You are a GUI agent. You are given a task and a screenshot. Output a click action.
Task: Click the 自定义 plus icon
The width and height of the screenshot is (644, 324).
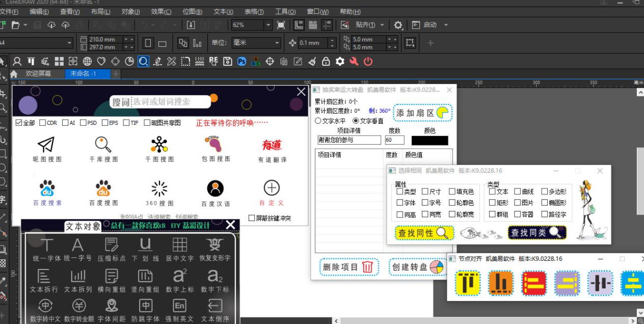tap(272, 188)
